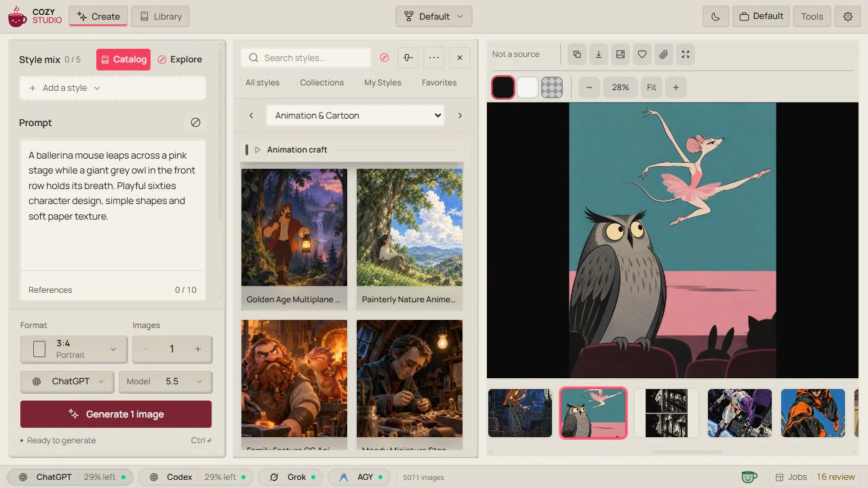Click the slider-handle icon in the styles panel
This screenshot has height=488, width=868.
(x=408, y=58)
